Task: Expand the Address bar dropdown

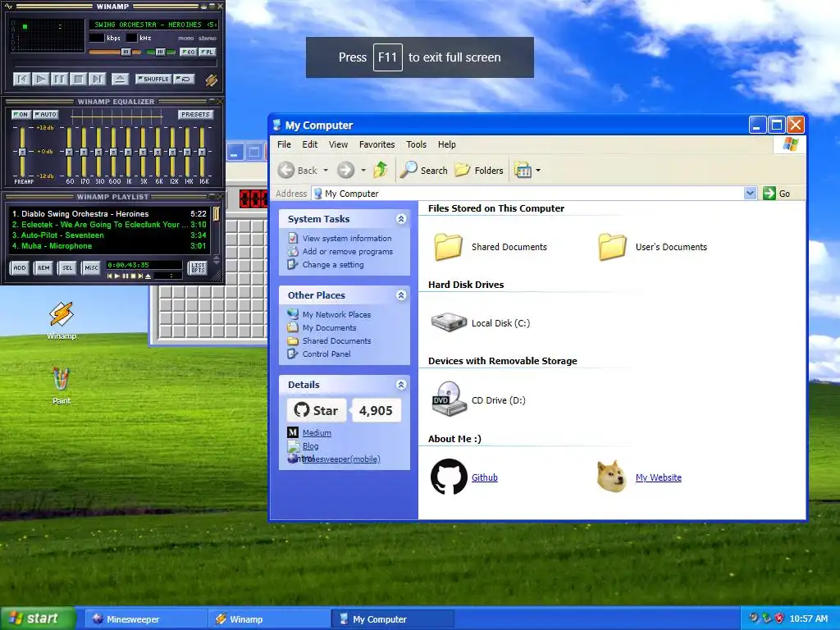Action: point(750,194)
